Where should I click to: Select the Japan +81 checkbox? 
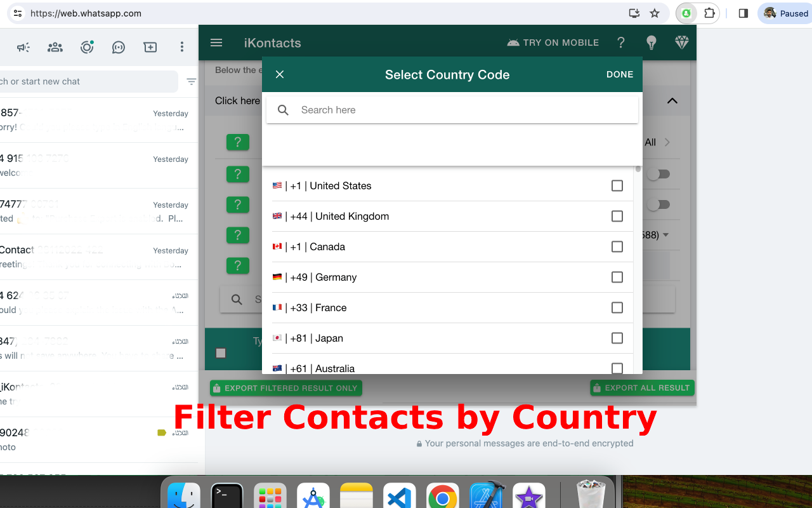click(x=617, y=338)
